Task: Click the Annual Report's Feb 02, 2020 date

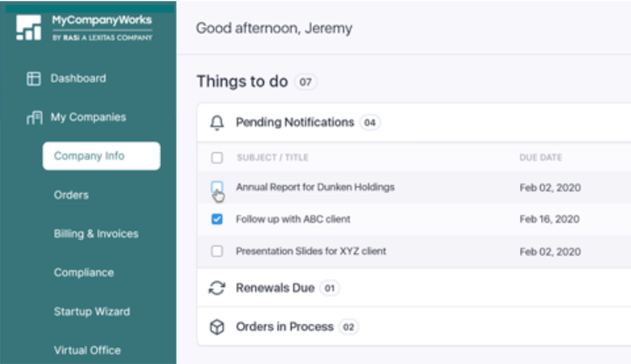Action: point(550,188)
